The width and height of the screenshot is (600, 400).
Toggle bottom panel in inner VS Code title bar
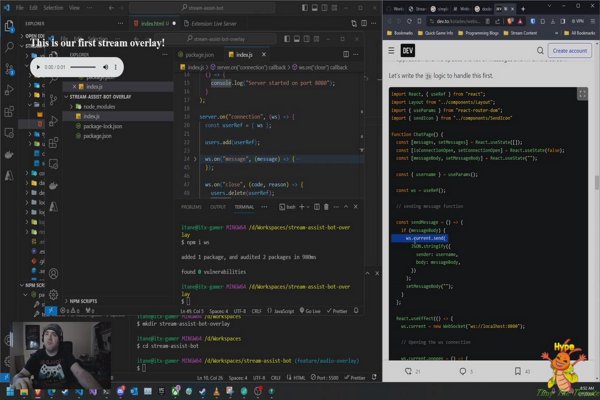pyautogui.click(x=297, y=39)
